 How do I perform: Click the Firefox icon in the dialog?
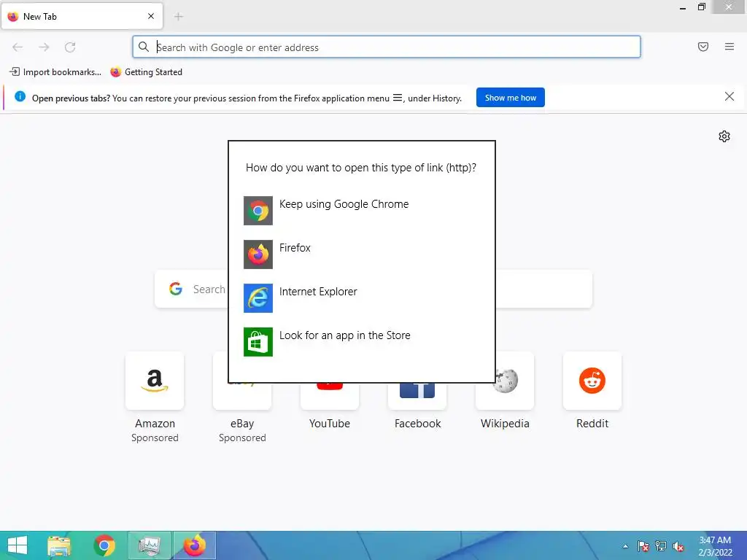tap(258, 254)
